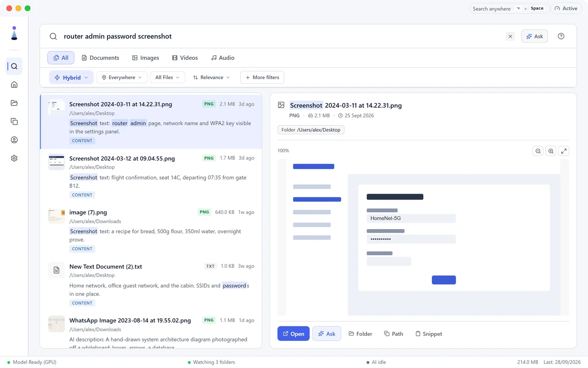Viewport: 588px width, 368px height.
Task: Switch to the All tab
Action: click(61, 58)
